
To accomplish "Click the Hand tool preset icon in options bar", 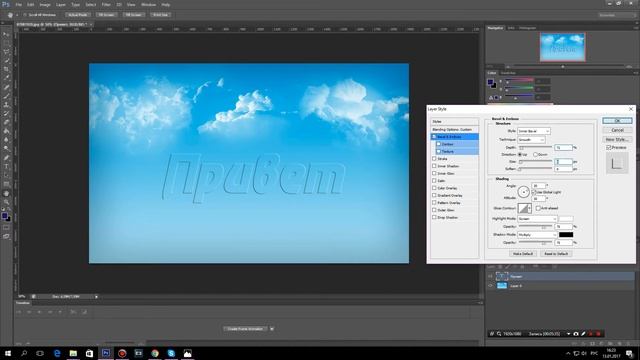I will [11, 15].
